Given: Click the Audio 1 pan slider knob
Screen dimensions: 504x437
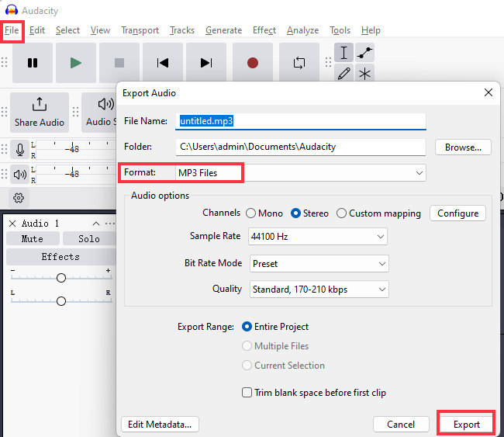Looking at the screenshot, I should 61,301.
